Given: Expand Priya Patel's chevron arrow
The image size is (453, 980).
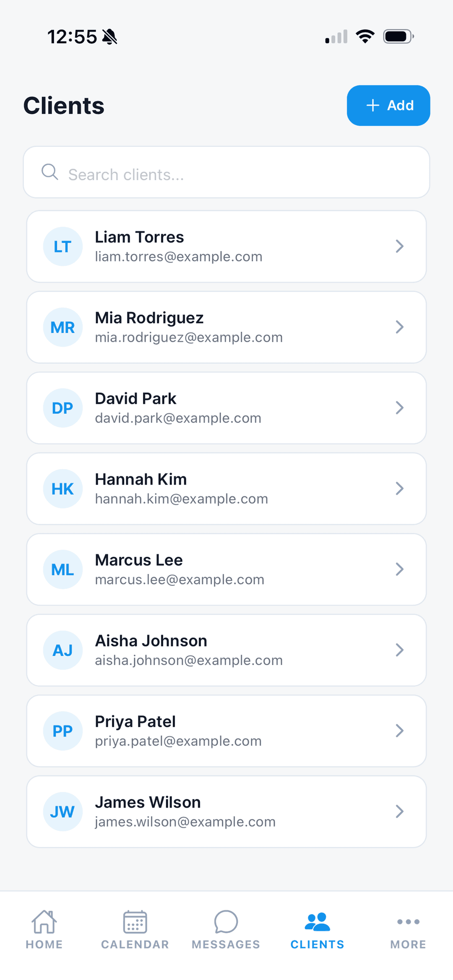Looking at the screenshot, I should [x=400, y=730].
